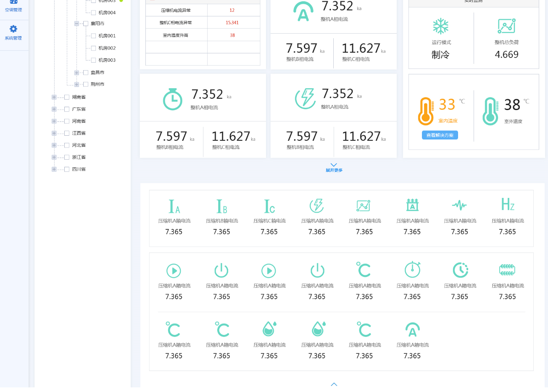Expand the 广东省 tree node
548x392 pixels.
(54, 109)
